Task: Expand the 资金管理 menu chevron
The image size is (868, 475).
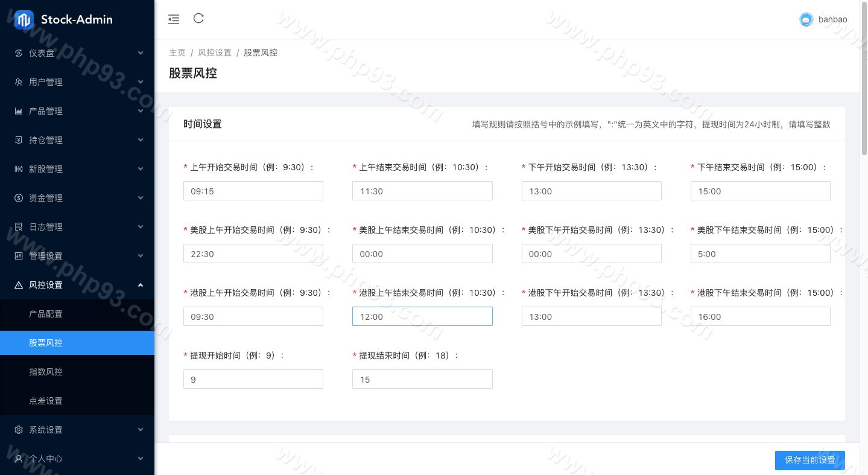Action: pos(141,198)
